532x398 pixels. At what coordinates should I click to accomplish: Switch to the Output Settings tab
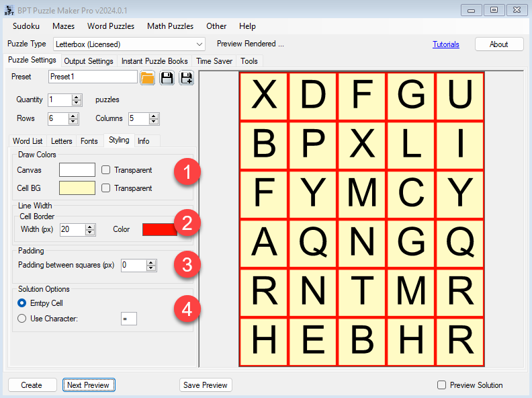[89, 61]
